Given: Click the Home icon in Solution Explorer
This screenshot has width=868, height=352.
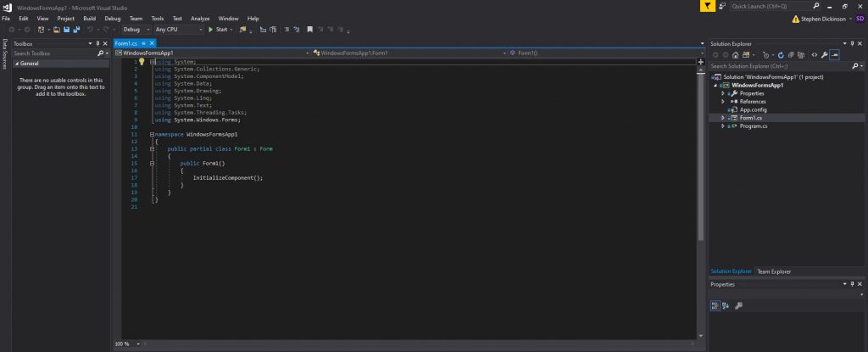Looking at the screenshot, I should [736, 55].
